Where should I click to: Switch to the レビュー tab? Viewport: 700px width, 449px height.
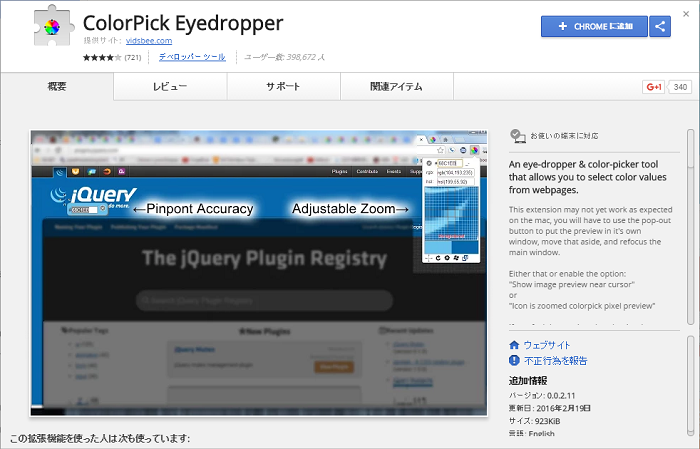(x=170, y=87)
